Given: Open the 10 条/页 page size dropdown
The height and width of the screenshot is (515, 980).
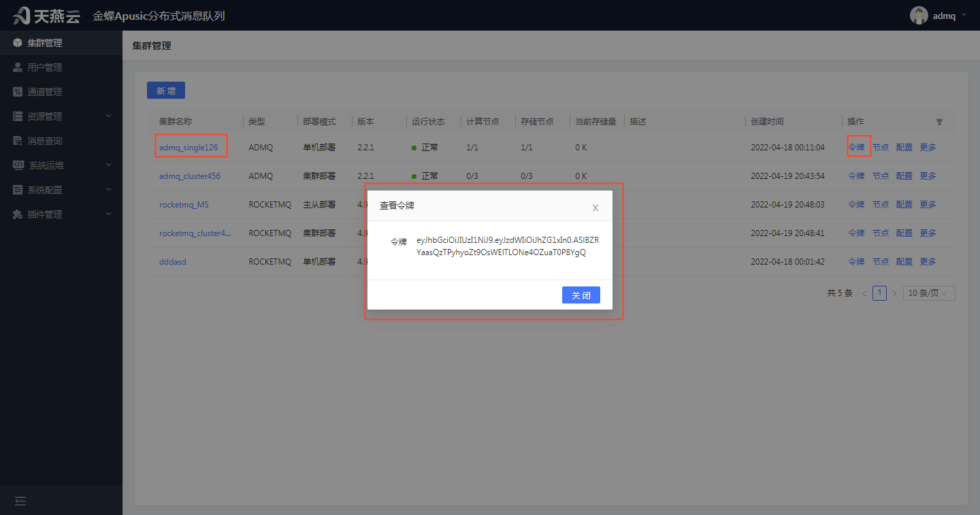Looking at the screenshot, I should tap(929, 293).
